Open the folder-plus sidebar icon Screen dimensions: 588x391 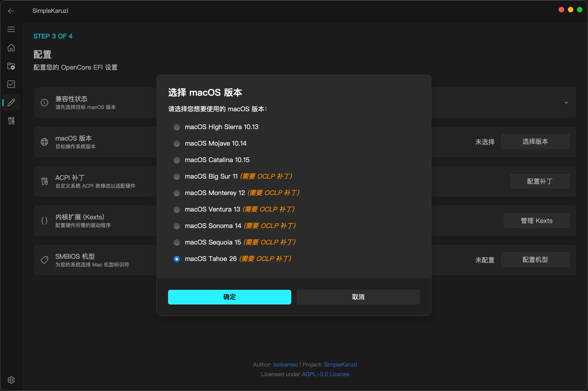[x=11, y=66]
